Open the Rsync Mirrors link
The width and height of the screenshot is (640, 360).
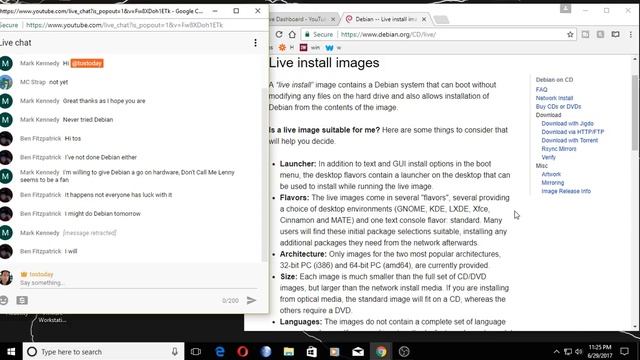[x=559, y=149]
